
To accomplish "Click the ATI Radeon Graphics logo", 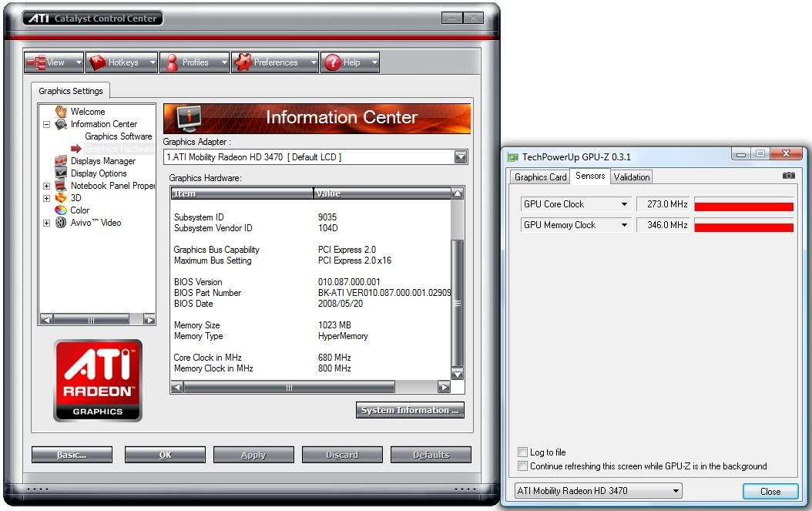I will tap(98, 381).
